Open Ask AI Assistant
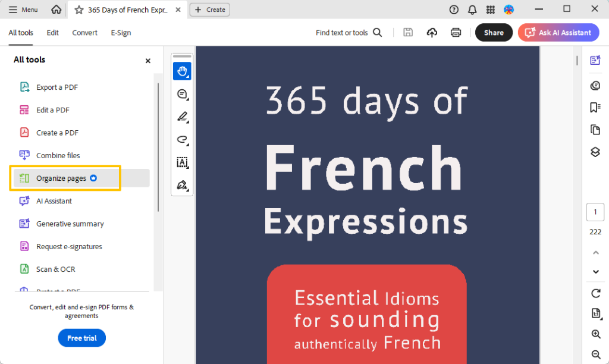Image resolution: width=609 pixels, height=364 pixels. click(558, 33)
